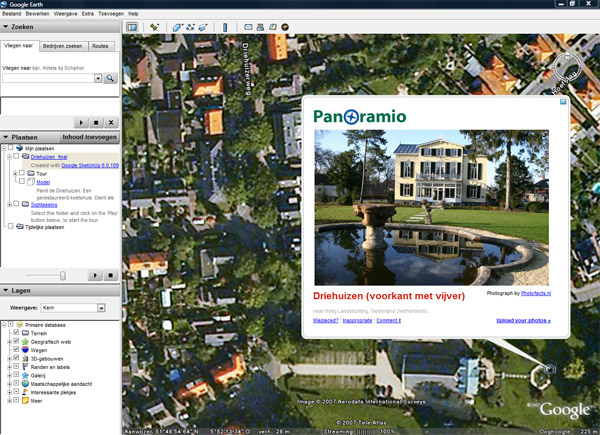Check the Model checkbox
600x435 pixels.
tap(22, 181)
